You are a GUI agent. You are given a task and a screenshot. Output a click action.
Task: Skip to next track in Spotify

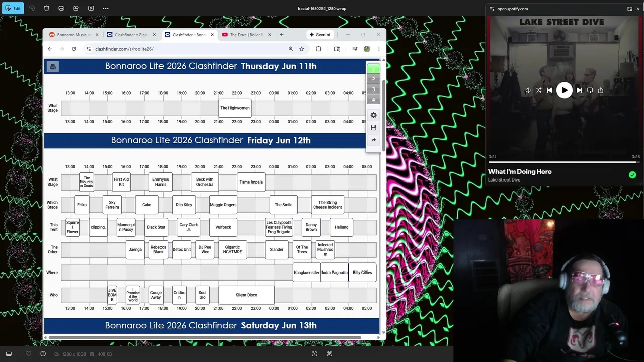tap(579, 90)
